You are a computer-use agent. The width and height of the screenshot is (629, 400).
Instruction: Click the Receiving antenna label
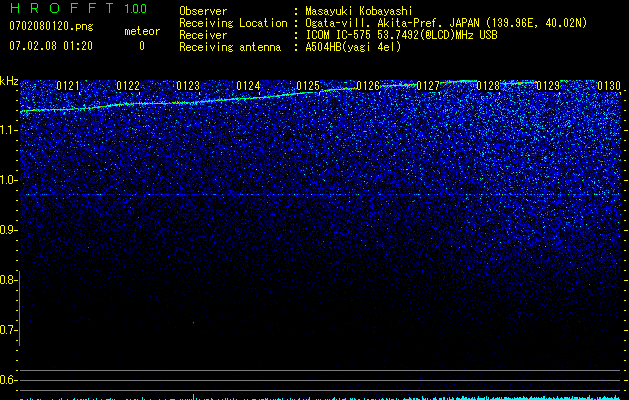(230, 47)
